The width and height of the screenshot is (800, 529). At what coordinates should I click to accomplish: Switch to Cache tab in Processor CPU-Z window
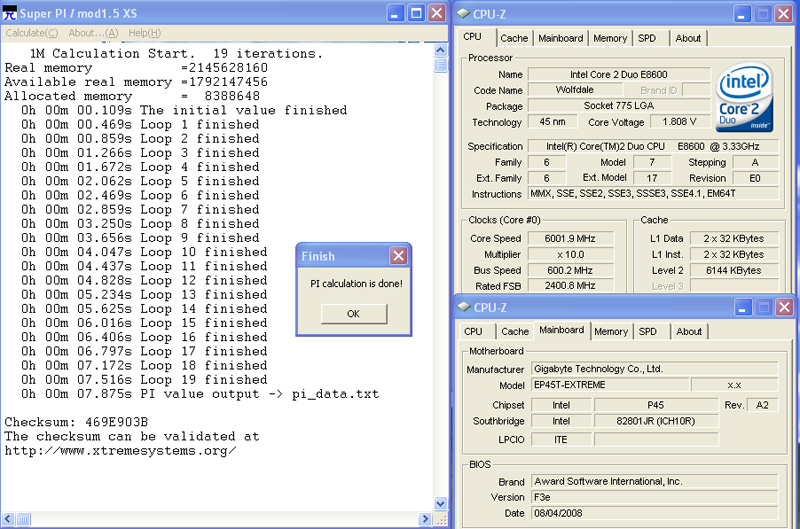coord(514,38)
